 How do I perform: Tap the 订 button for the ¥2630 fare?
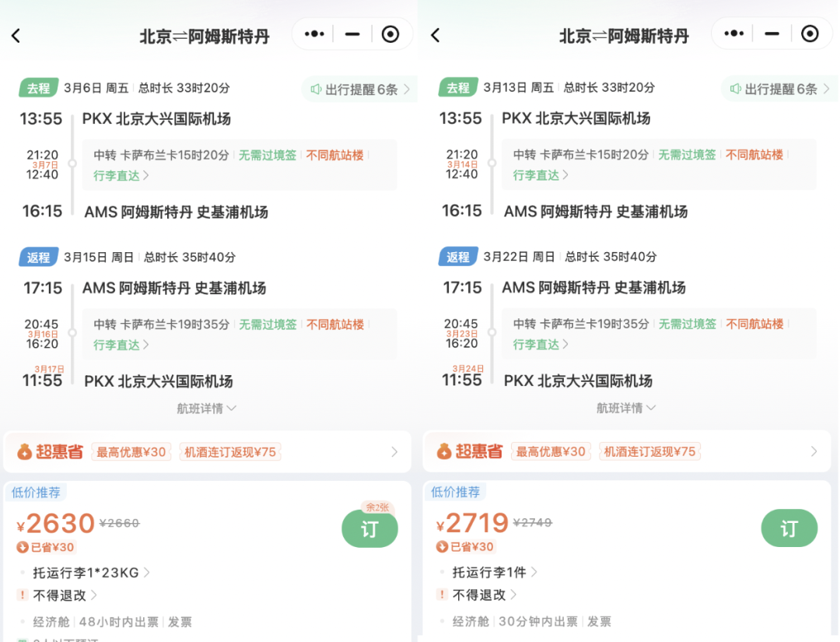pyautogui.click(x=369, y=528)
